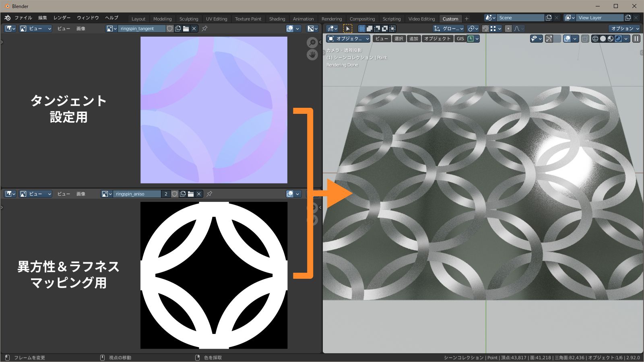Toggle overlays in bottom image editor
This screenshot has width=644, height=362.
point(290,194)
